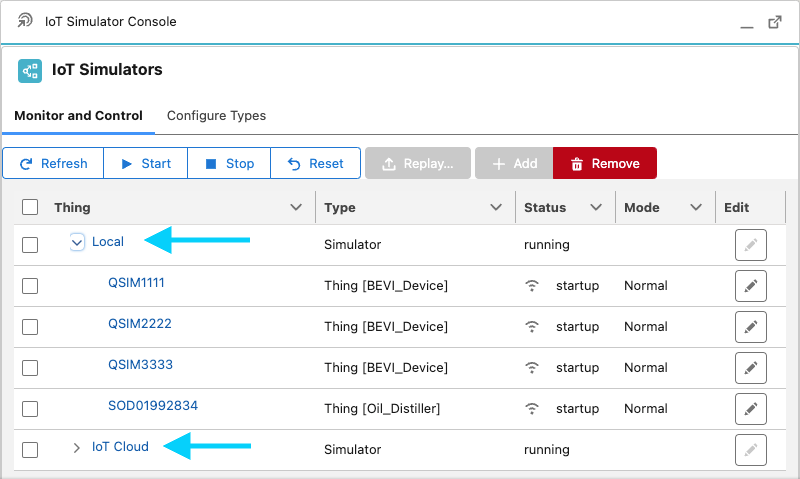Open the Local simulator link

tap(108, 242)
